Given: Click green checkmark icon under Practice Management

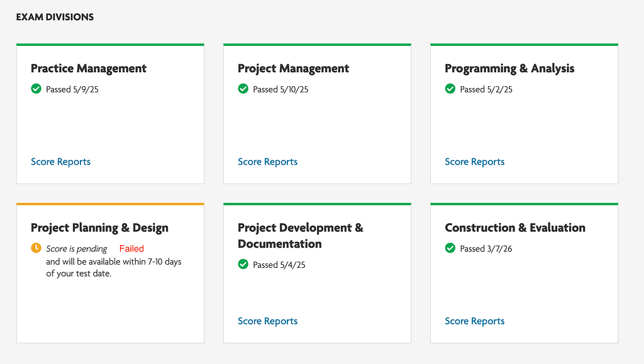Looking at the screenshot, I should [x=36, y=89].
